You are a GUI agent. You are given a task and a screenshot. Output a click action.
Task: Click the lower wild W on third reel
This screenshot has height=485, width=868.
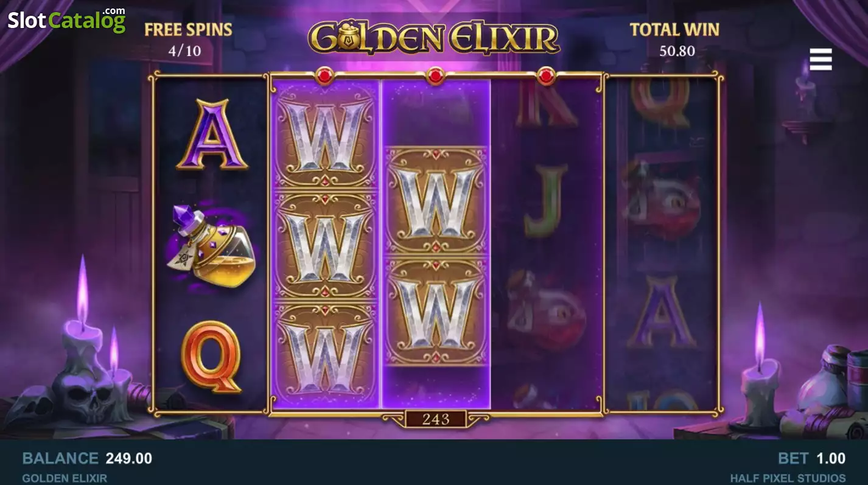pyautogui.click(x=436, y=311)
